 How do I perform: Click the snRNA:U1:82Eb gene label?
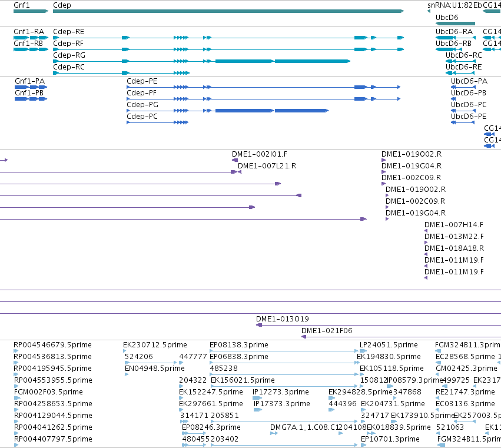pos(454,5)
